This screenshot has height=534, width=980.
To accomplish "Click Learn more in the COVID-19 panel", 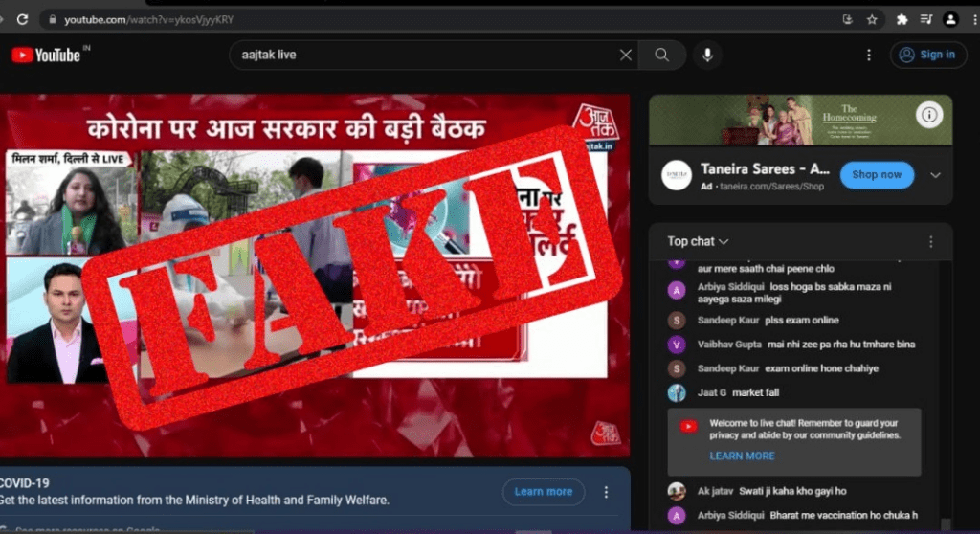I will tap(544, 492).
